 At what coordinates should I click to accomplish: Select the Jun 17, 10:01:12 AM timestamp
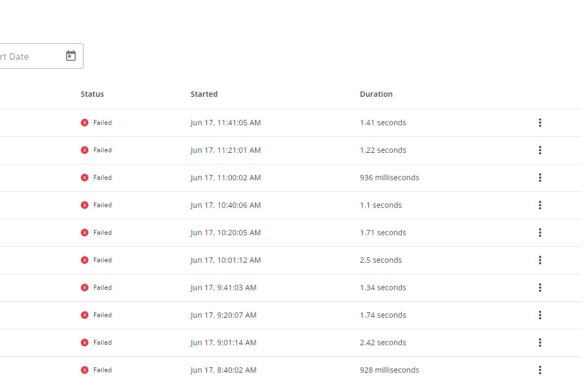226,260
